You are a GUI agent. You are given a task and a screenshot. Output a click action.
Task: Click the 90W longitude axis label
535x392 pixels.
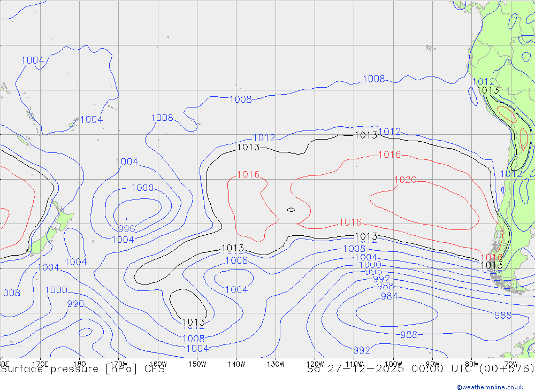(x=433, y=364)
